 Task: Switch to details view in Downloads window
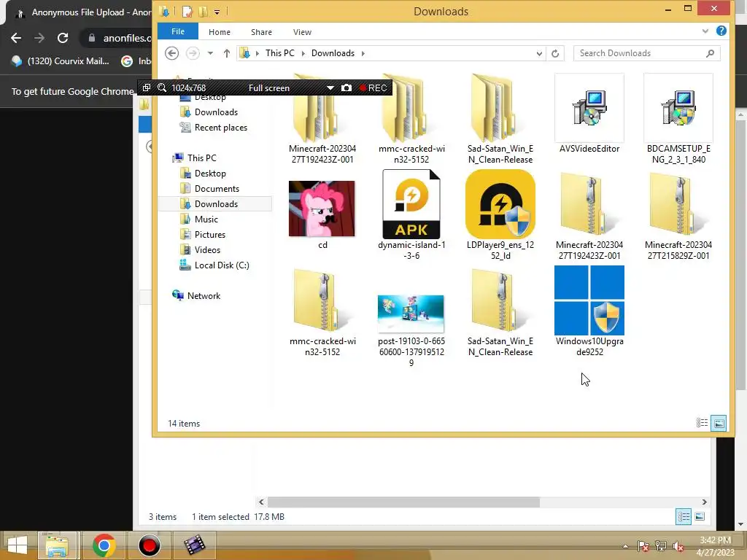[x=702, y=423]
